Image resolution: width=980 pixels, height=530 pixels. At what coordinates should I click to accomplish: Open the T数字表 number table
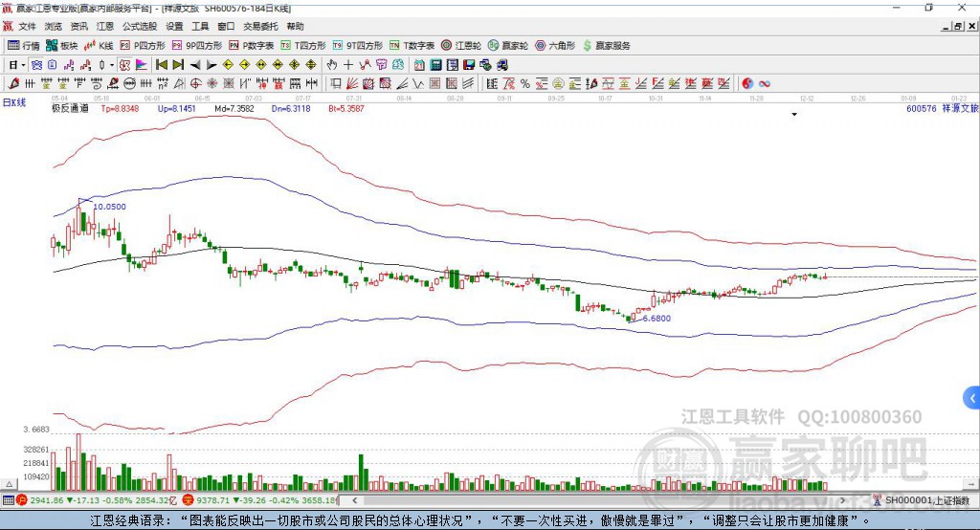[412, 46]
